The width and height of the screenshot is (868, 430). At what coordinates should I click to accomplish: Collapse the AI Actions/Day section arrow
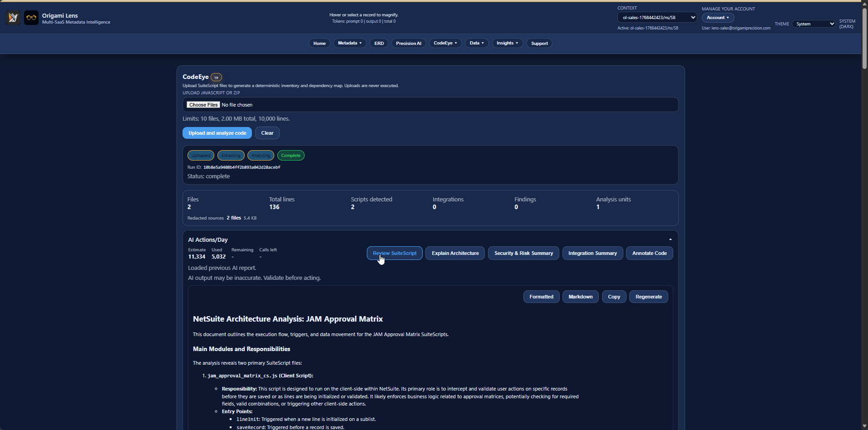click(x=670, y=239)
